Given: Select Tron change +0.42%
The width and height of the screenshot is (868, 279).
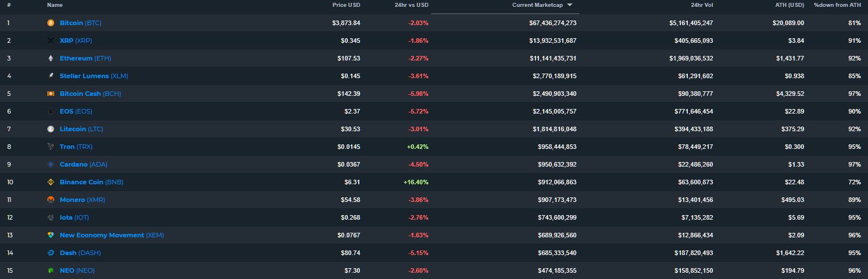Looking at the screenshot, I should (x=417, y=147).
